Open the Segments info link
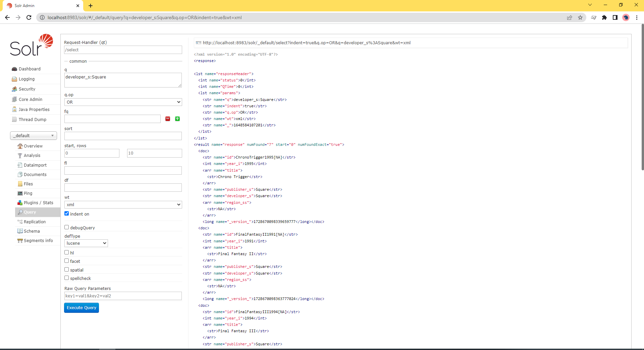Image resolution: width=644 pixels, height=350 pixels. pyautogui.click(x=38, y=241)
